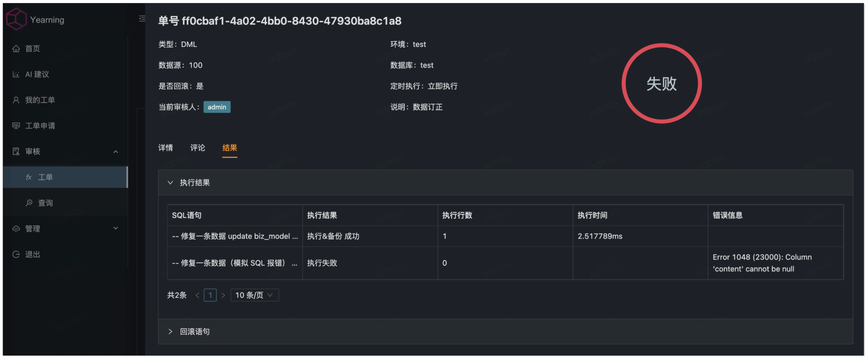The image size is (868, 359).
Task: Collapse the 执行结果 panel
Action: pos(170,183)
